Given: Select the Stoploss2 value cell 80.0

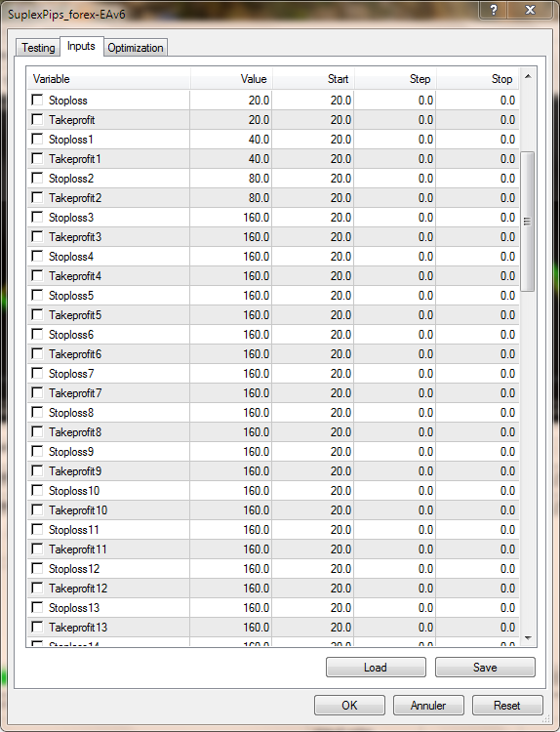Looking at the screenshot, I should [x=231, y=179].
